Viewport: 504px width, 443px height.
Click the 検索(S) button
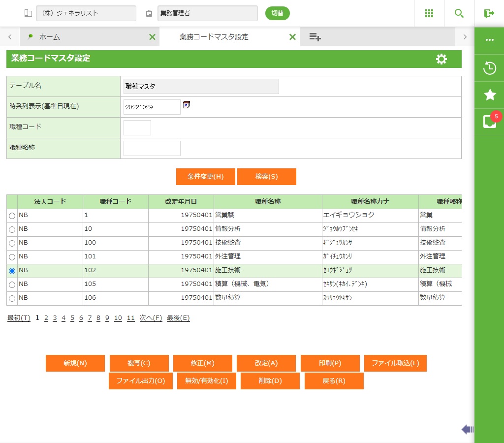pyautogui.click(x=266, y=177)
